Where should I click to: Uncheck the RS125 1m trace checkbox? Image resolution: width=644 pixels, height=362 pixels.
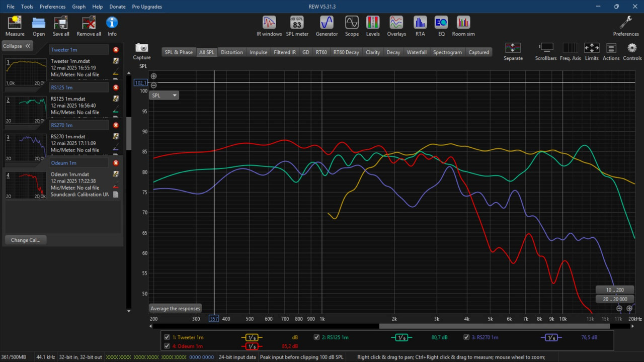click(x=316, y=337)
